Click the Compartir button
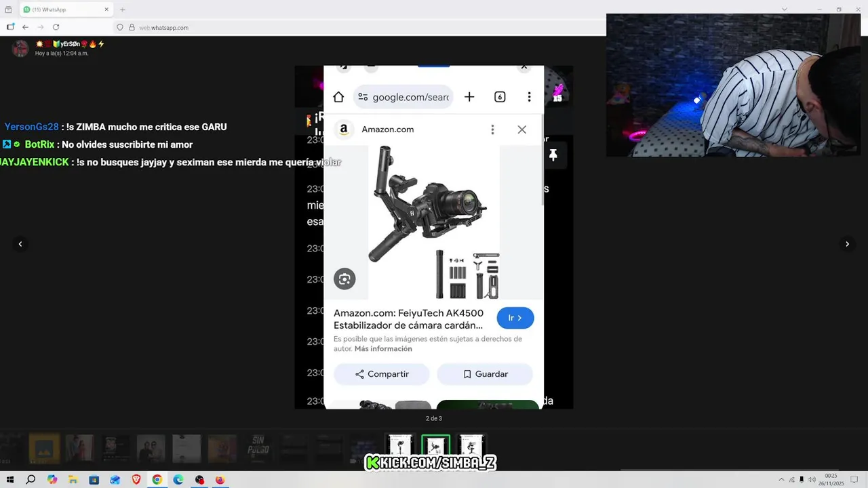 point(382,374)
